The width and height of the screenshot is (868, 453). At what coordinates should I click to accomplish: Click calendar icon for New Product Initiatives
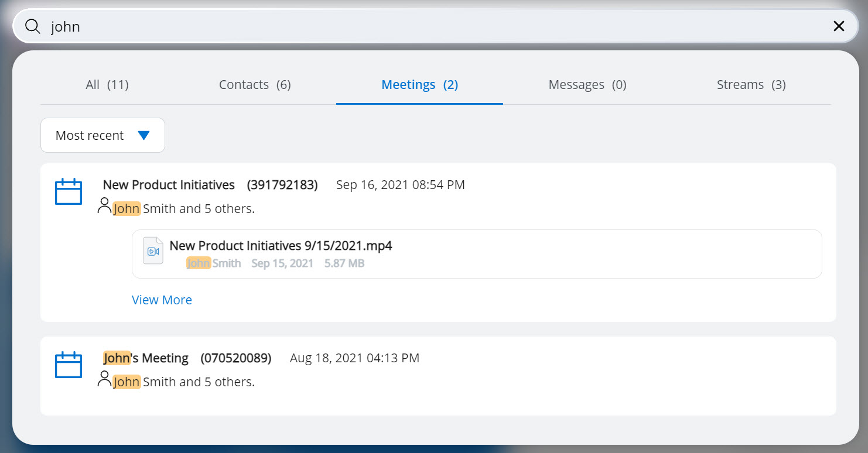click(69, 192)
